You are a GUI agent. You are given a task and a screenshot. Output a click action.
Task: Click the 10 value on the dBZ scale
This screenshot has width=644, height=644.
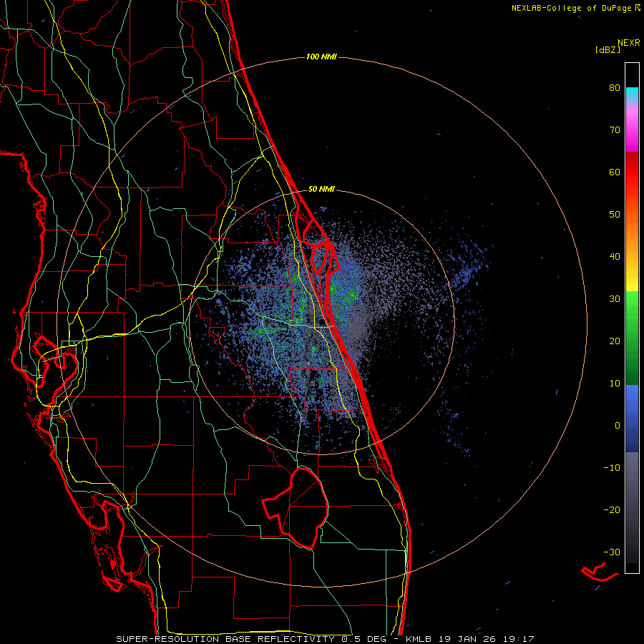click(615, 384)
